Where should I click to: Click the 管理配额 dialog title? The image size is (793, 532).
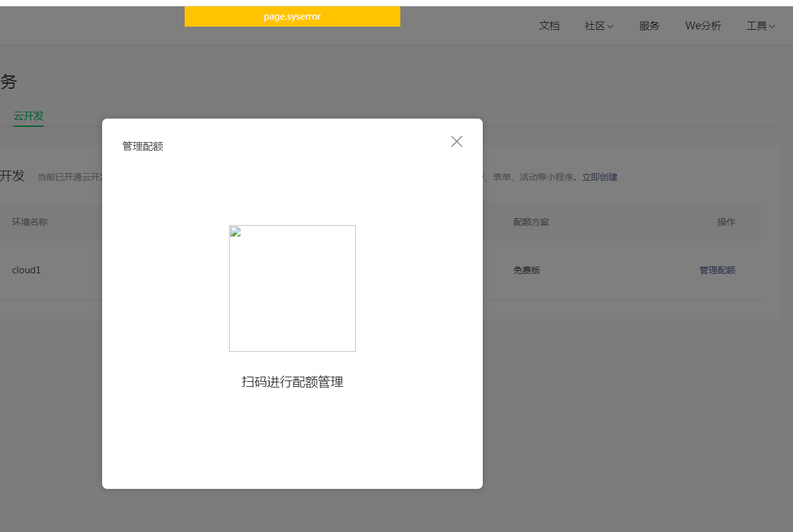click(x=143, y=146)
